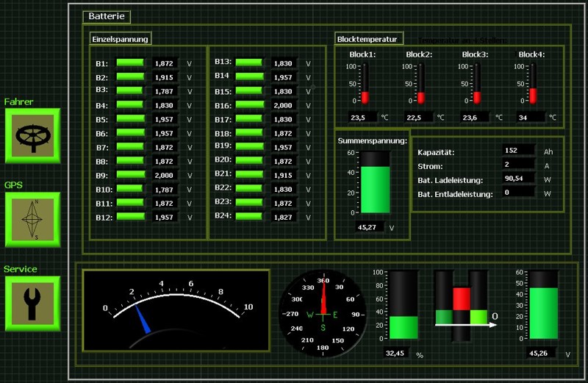Open the GPS compass rose button
The width and height of the screenshot is (588, 383).
tap(32, 219)
